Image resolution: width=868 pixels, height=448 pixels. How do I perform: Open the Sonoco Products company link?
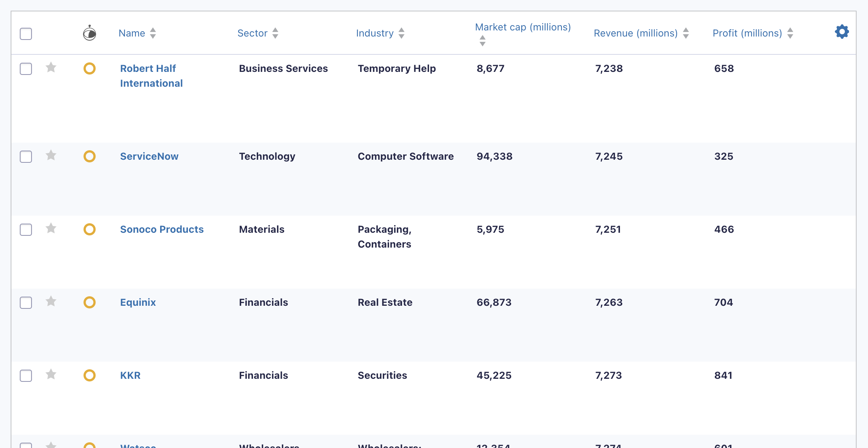[x=162, y=229]
